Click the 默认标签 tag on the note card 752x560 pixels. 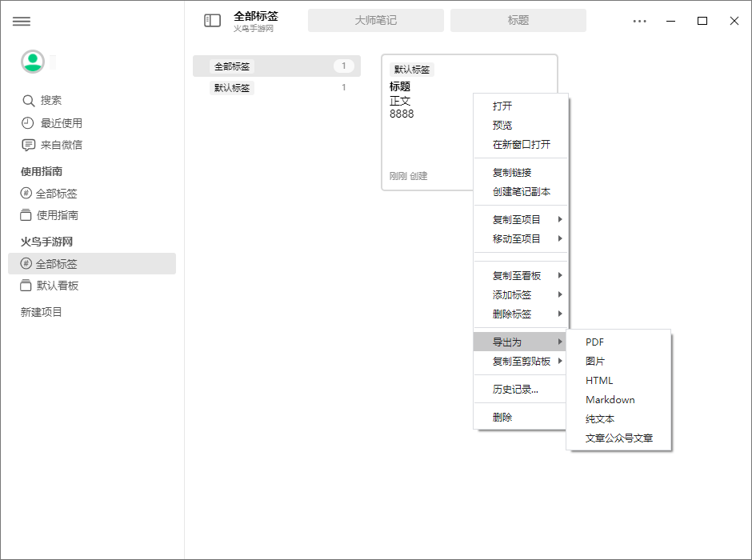[x=412, y=70]
